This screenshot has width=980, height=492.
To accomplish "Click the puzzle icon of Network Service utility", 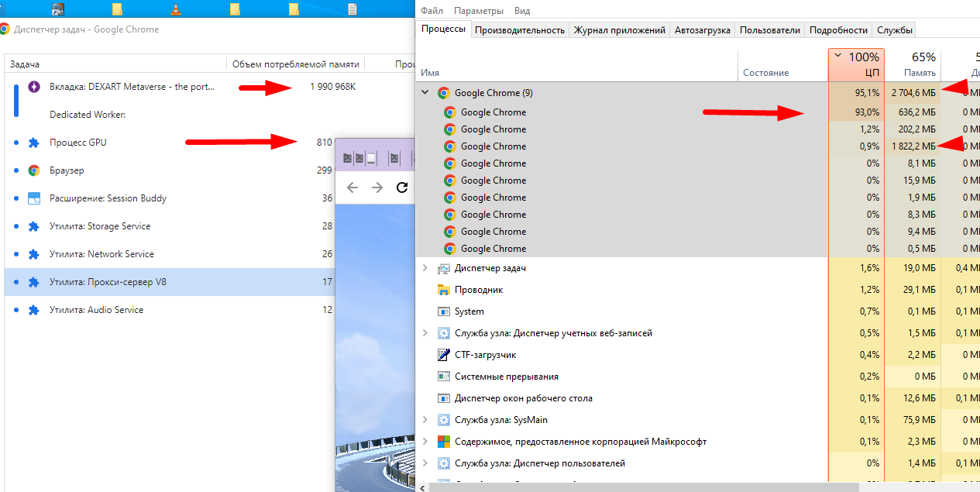I will coord(33,254).
